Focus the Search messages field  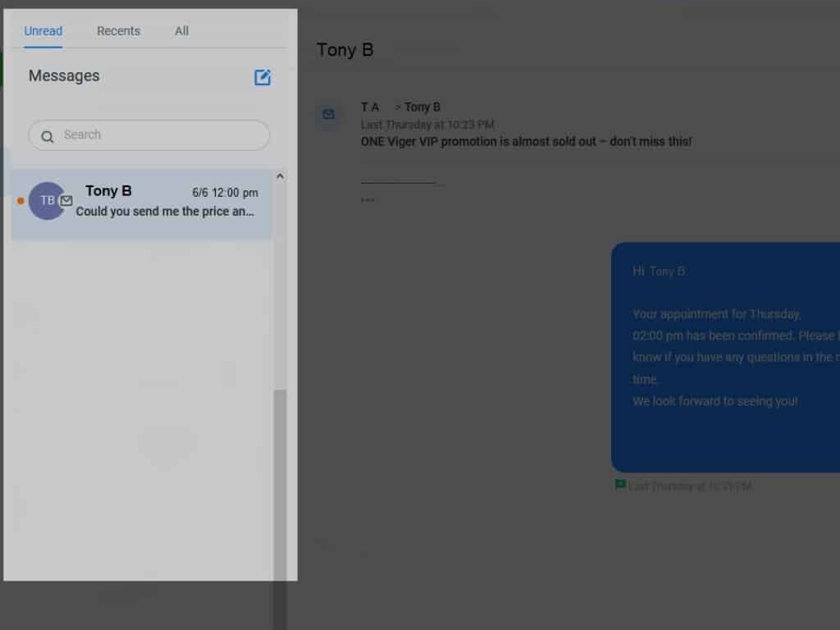[156, 135]
